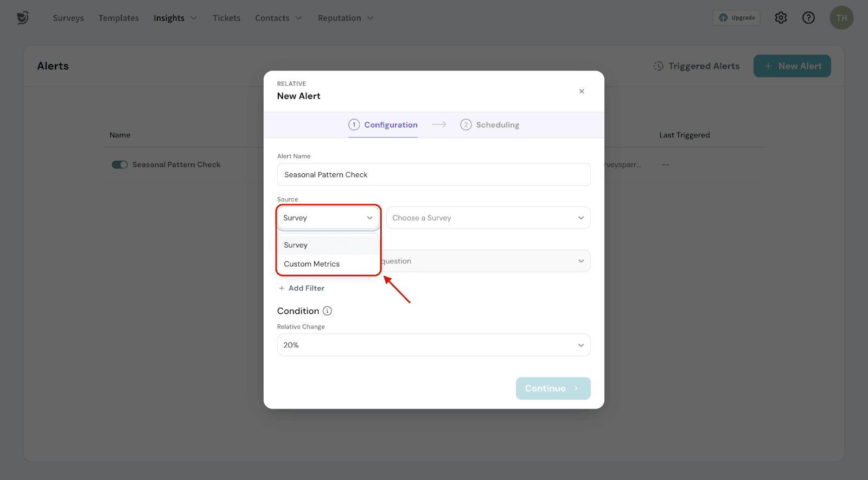Open the help question mark icon
The height and width of the screenshot is (480, 868).
pos(808,18)
